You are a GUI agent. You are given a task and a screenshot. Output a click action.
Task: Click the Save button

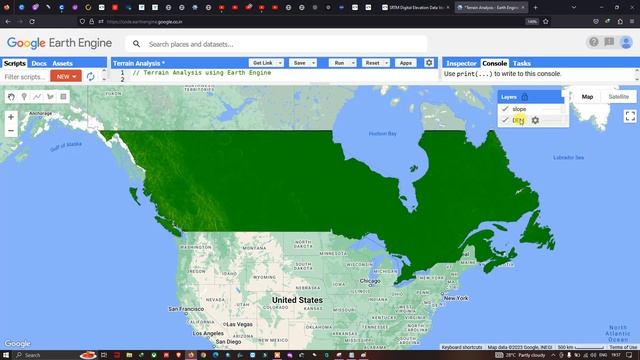pos(300,63)
